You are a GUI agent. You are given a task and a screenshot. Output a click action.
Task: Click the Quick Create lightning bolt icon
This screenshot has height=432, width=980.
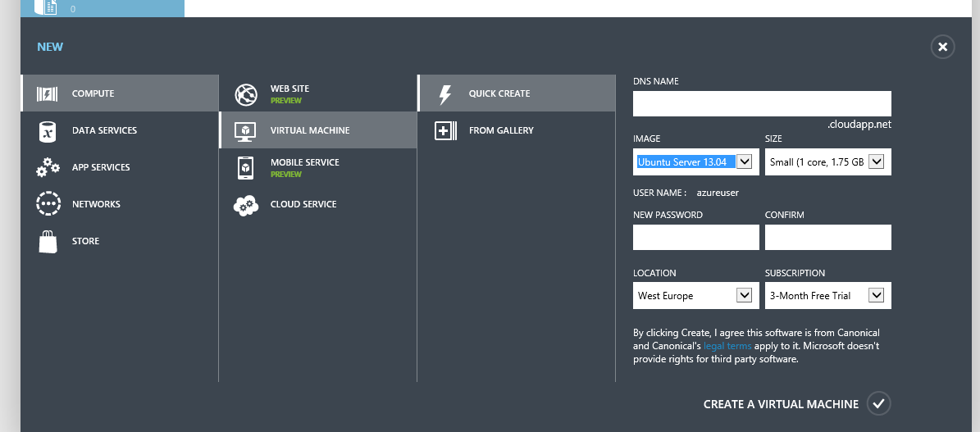[x=444, y=93]
